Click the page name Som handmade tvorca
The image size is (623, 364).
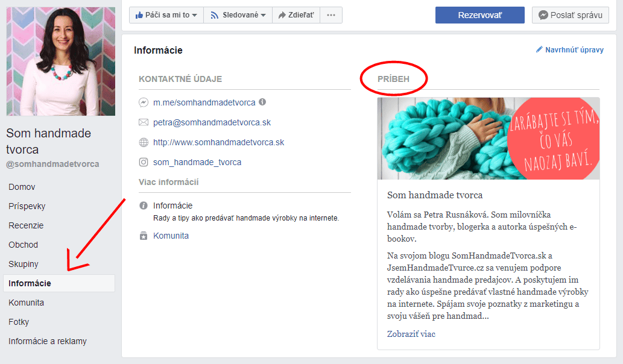click(48, 141)
